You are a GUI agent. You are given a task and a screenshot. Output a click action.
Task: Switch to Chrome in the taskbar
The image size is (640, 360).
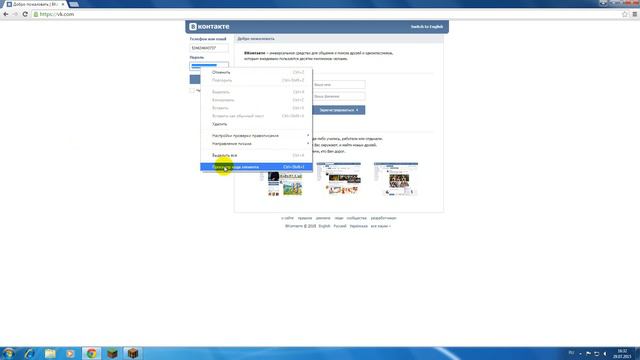pos(91,353)
